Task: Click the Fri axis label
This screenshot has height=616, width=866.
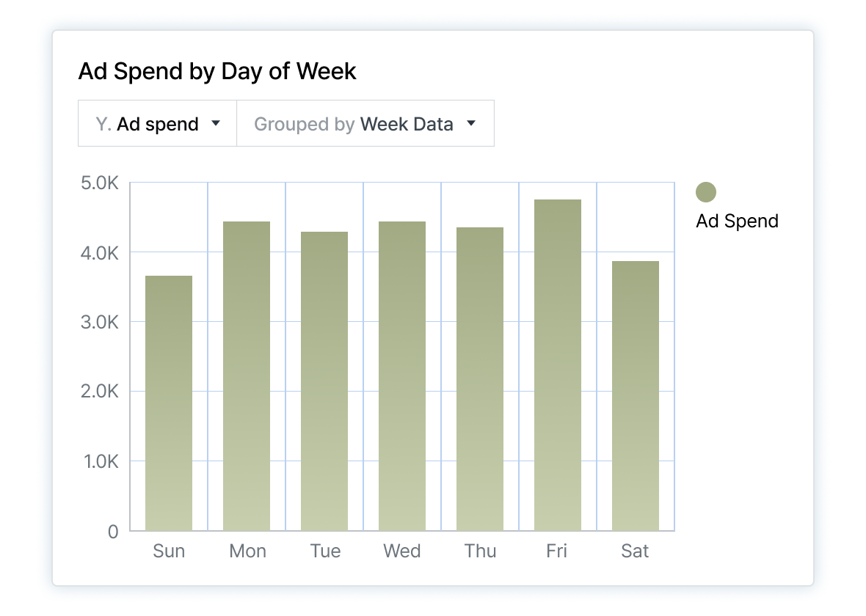Action: 557,551
